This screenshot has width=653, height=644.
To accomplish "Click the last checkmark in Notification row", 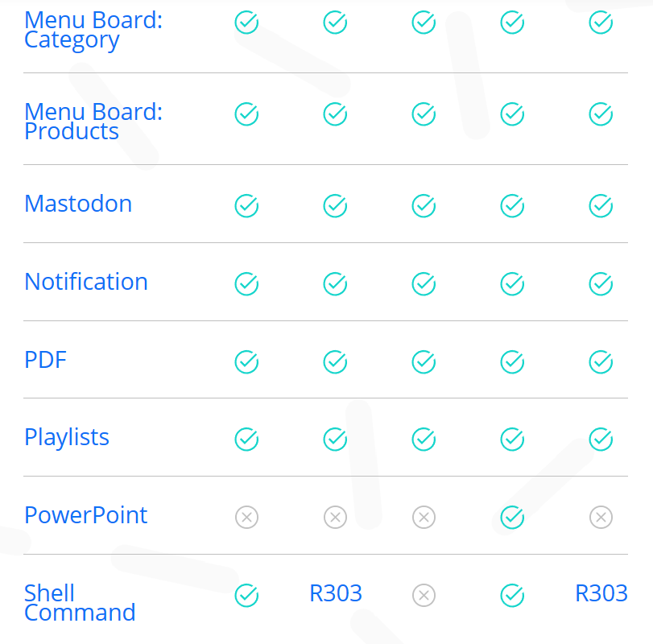I will (x=601, y=283).
